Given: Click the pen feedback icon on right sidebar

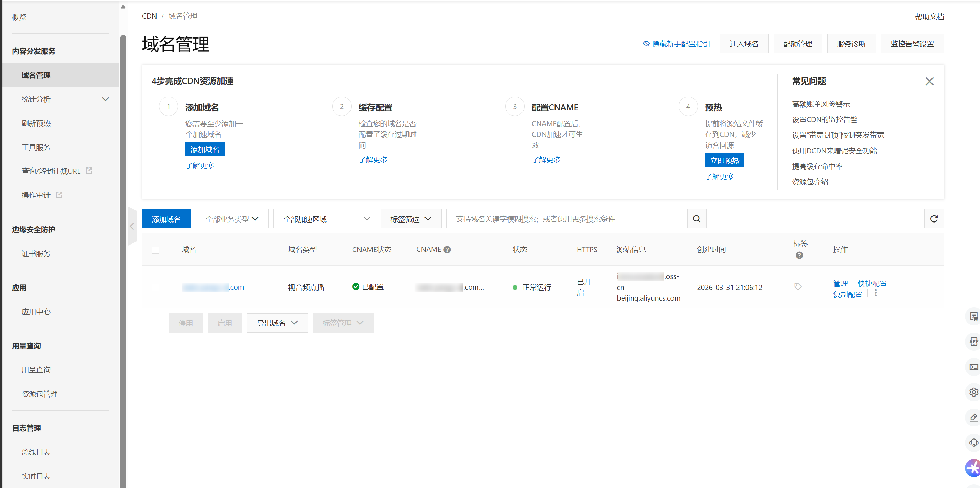Looking at the screenshot, I should pyautogui.click(x=974, y=417).
